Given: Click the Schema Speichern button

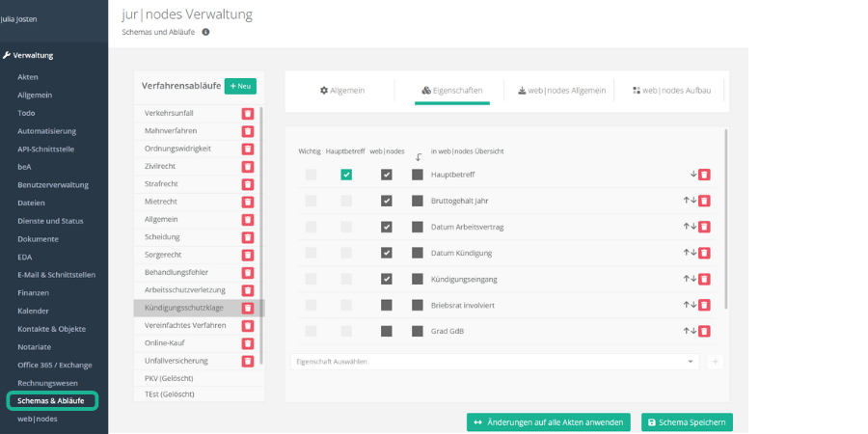Looking at the screenshot, I should click(687, 422).
